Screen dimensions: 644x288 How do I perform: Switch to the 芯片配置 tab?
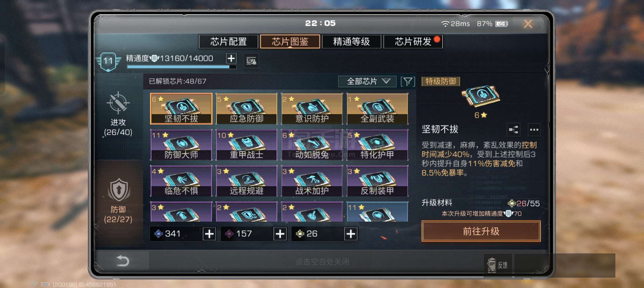coord(228,42)
